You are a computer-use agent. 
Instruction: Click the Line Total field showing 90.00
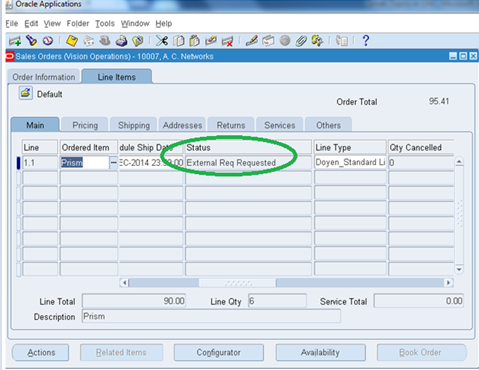(x=134, y=301)
